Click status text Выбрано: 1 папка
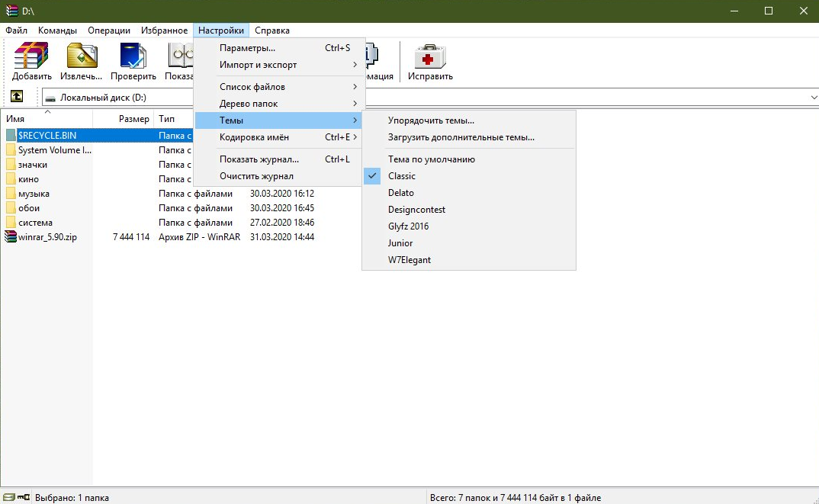Screen dimensions: 819x504 [x=72, y=498]
